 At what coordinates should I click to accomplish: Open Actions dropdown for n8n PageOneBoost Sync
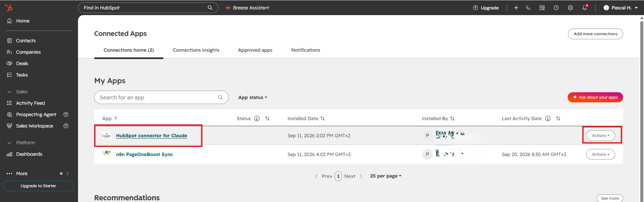pos(601,154)
